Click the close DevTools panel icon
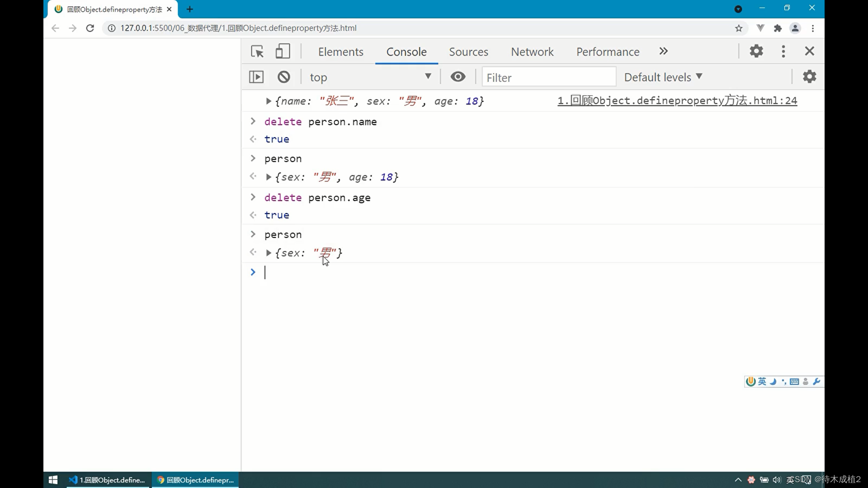Image resolution: width=868 pixels, height=488 pixels. tap(810, 51)
